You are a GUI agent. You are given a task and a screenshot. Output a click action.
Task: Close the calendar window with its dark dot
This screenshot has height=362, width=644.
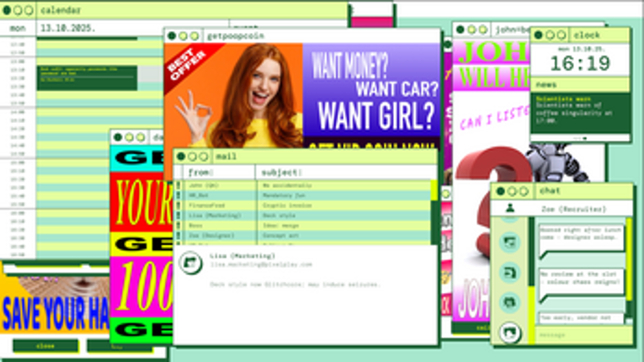point(7,10)
